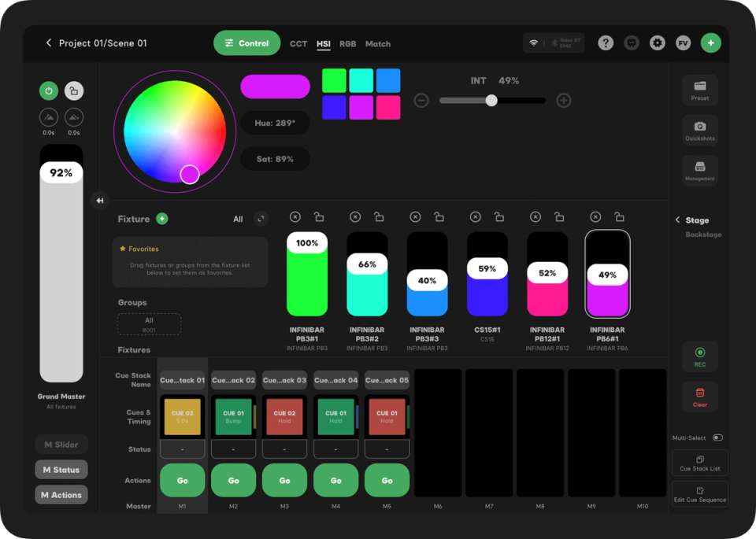Unlock the Grand Master lock toggle

tap(73, 91)
